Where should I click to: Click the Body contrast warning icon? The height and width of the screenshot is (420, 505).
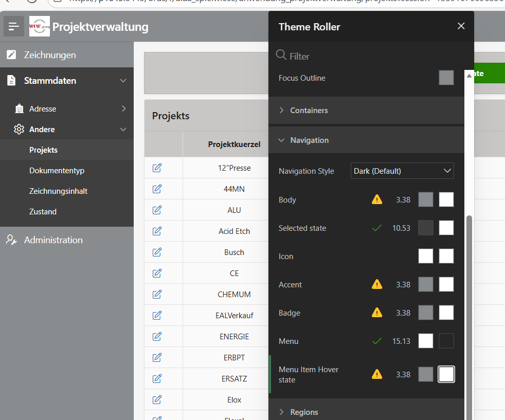[x=377, y=200]
